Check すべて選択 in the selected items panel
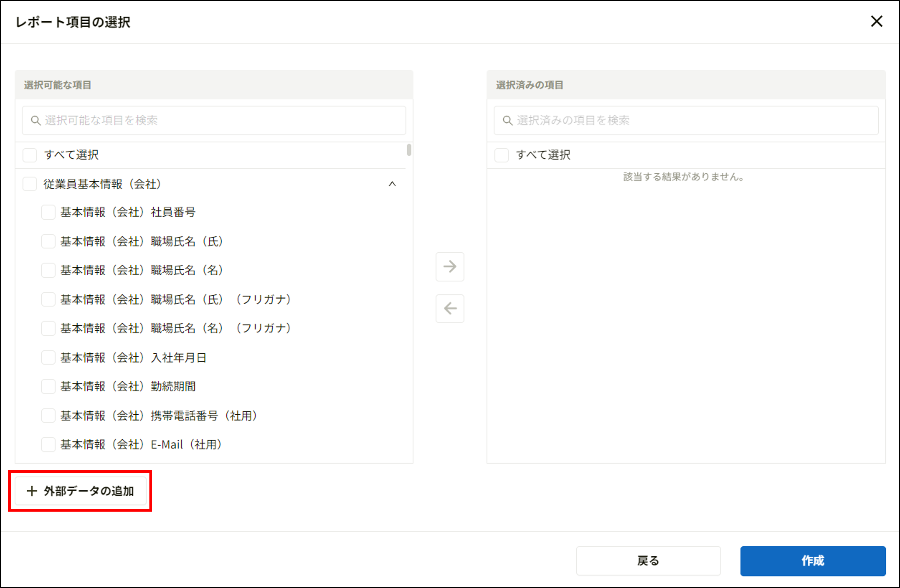Screen dimensions: 900x588 pos(502,155)
